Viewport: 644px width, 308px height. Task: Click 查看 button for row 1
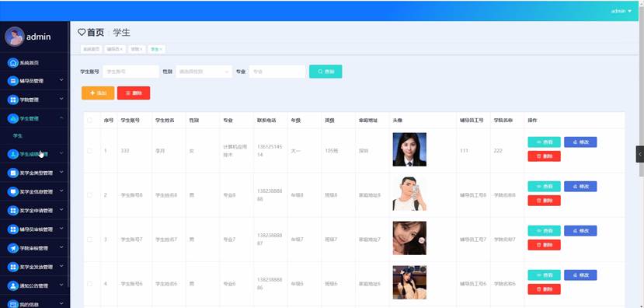(x=544, y=142)
